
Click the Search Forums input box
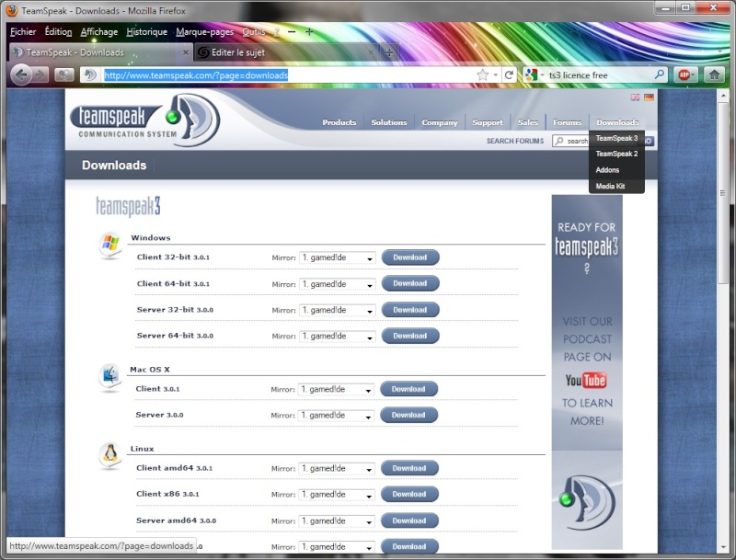[570, 141]
